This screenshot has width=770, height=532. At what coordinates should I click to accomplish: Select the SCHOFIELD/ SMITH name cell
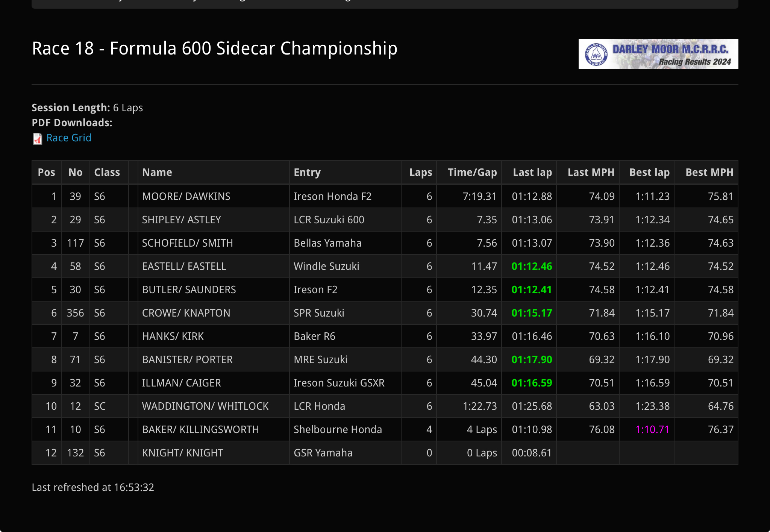[214, 243]
